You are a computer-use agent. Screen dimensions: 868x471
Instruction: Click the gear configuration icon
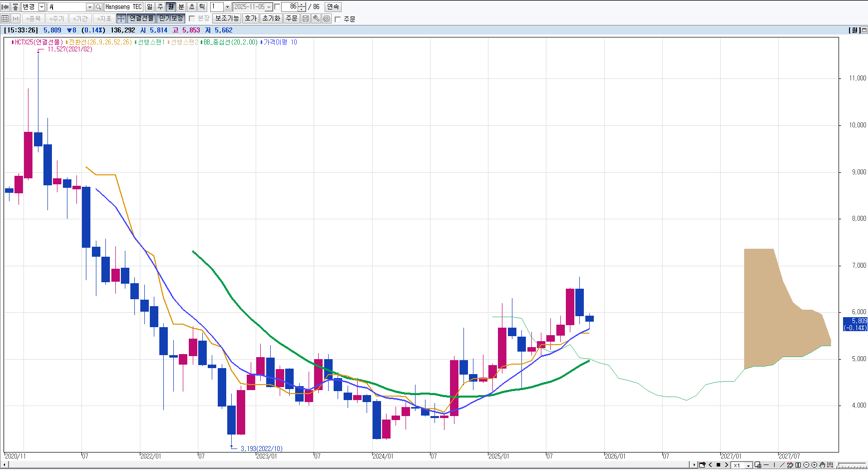tap(327, 18)
